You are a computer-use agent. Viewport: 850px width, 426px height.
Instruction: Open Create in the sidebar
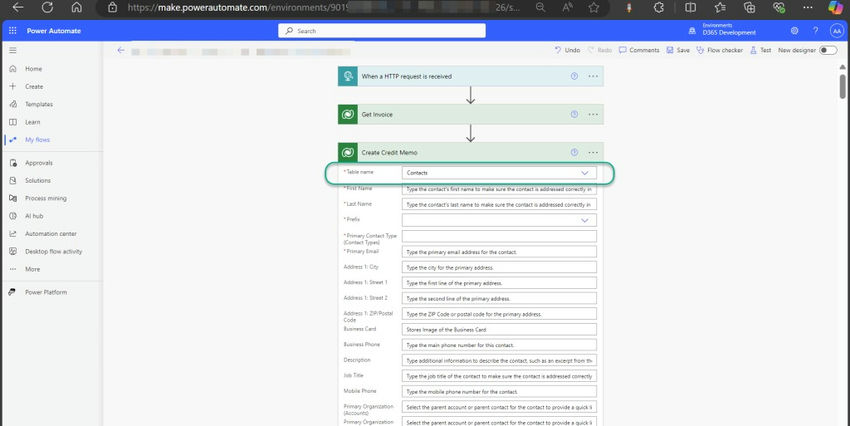[34, 87]
